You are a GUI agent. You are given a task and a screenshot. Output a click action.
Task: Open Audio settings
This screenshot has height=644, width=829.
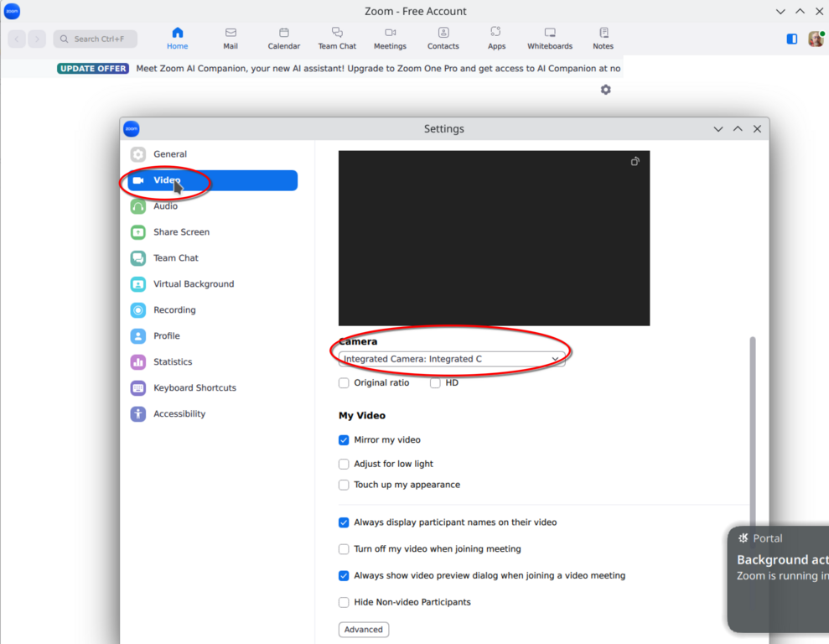pyautogui.click(x=213, y=206)
